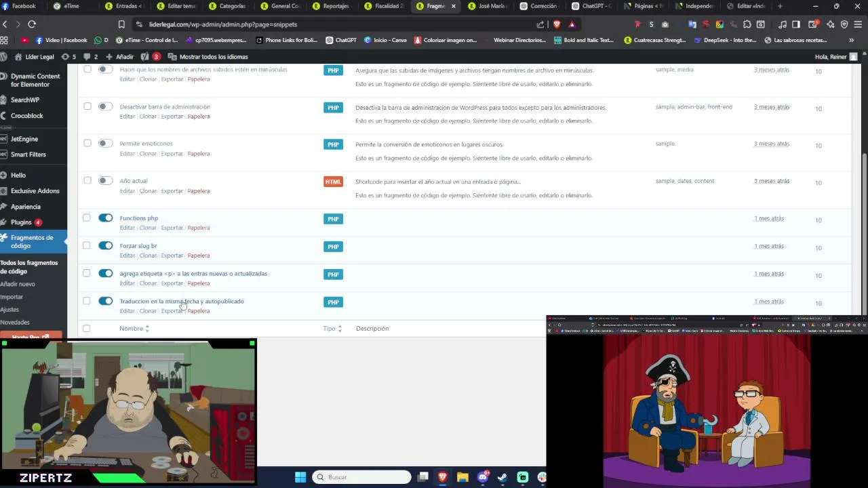Screen dimensions: 868x488
Task: Open Líder Legal site menu
Action: tap(34, 57)
